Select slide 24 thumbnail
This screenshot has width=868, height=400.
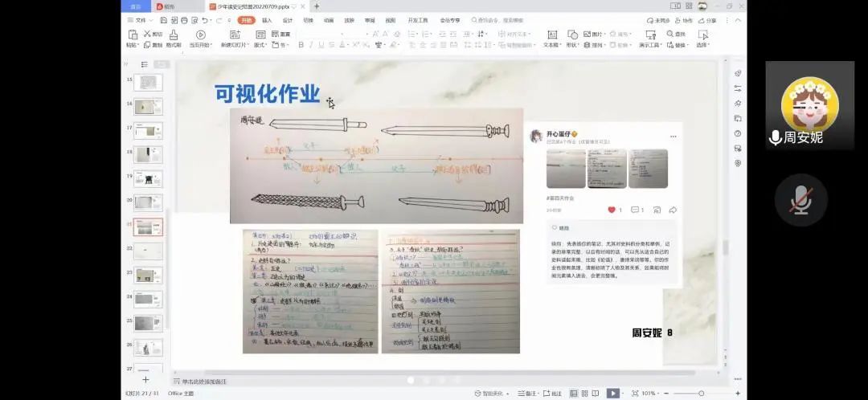148,299
